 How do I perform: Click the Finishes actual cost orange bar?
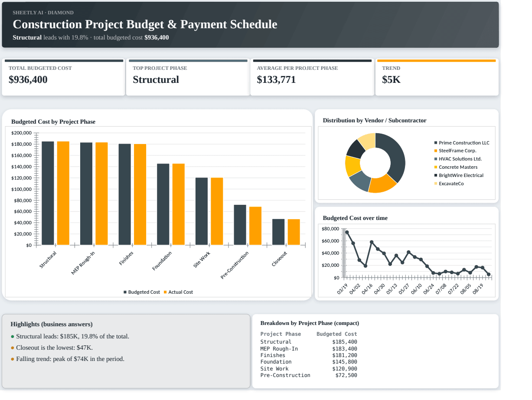(140, 194)
